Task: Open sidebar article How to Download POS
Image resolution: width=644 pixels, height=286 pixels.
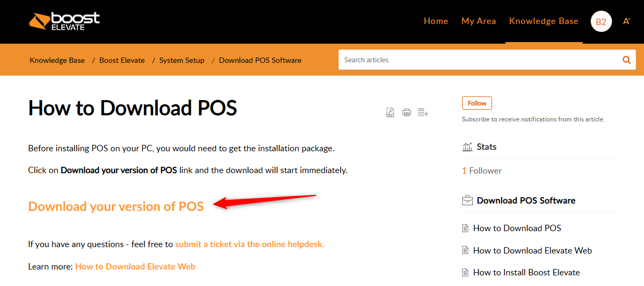Action: coord(517,228)
